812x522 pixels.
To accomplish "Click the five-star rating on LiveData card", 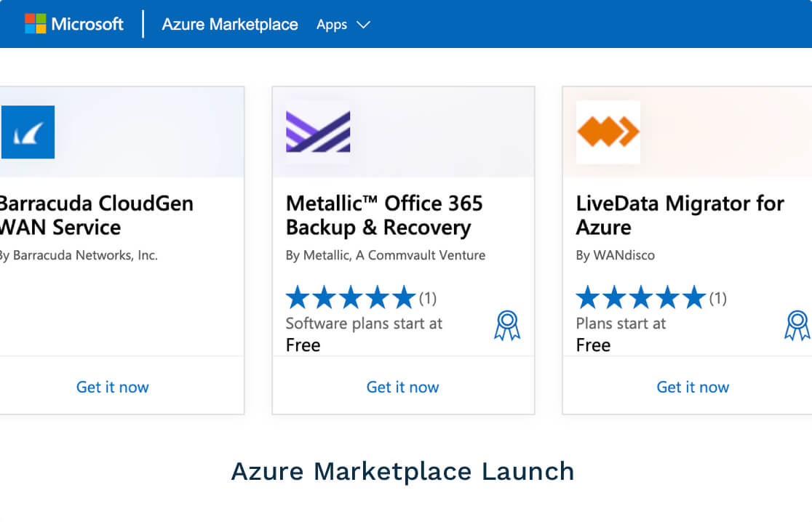I will click(641, 297).
